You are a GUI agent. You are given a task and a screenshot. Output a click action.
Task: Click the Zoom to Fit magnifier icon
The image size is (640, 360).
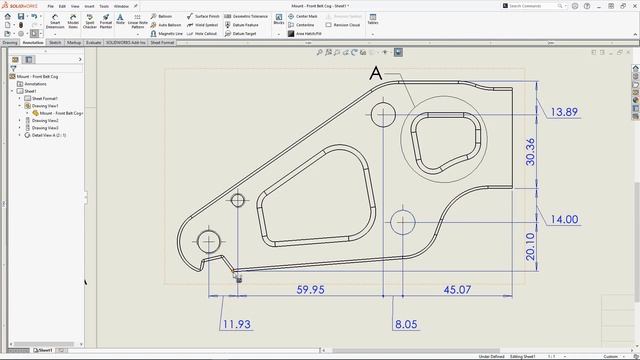320,52
